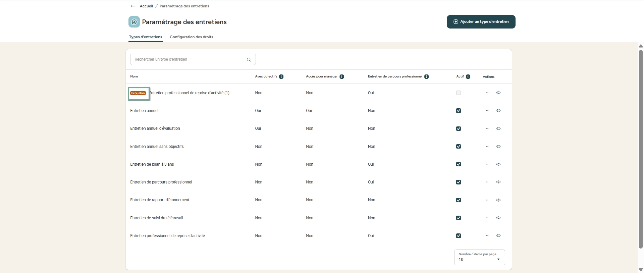
Task: Click info icon beside Actif column
Action: pyautogui.click(x=468, y=77)
